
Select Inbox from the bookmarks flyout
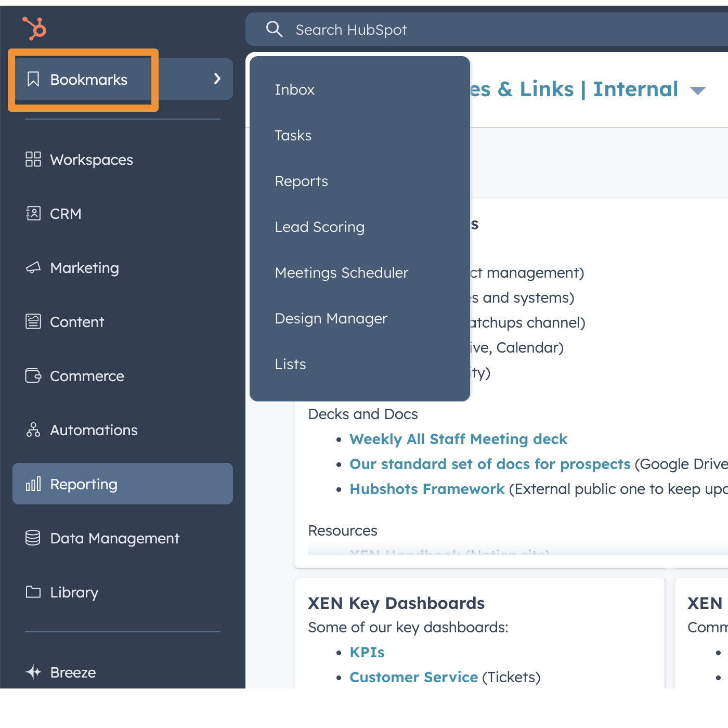[x=295, y=90]
